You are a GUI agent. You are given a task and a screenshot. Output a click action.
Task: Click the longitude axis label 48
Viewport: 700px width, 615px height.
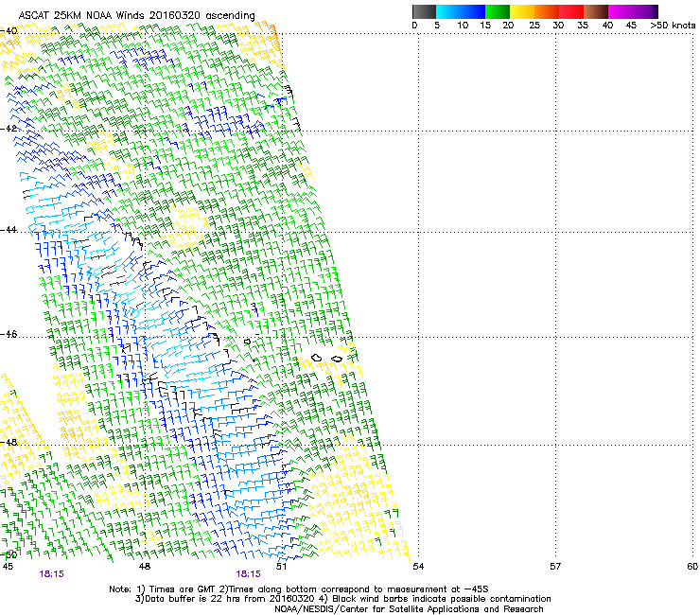[x=145, y=567]
